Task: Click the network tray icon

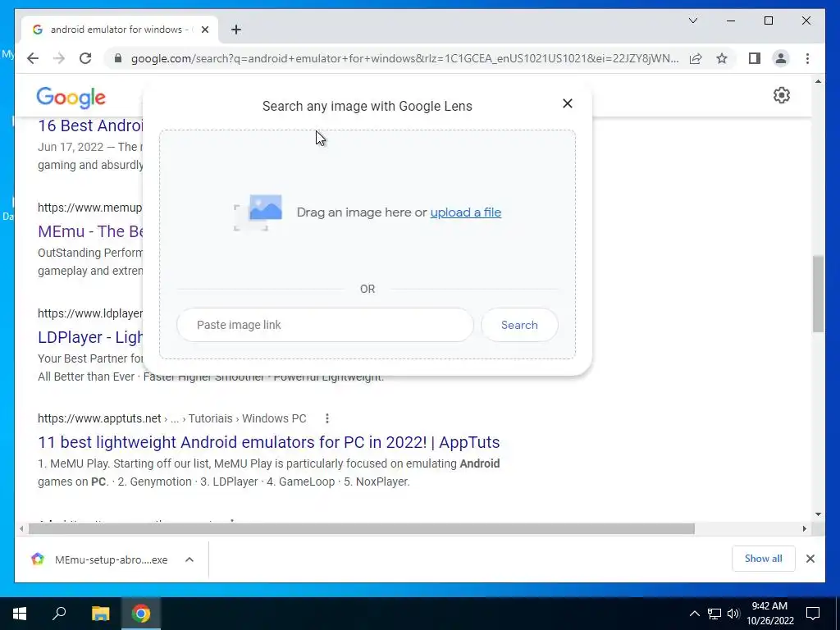Action: (714, 614)
